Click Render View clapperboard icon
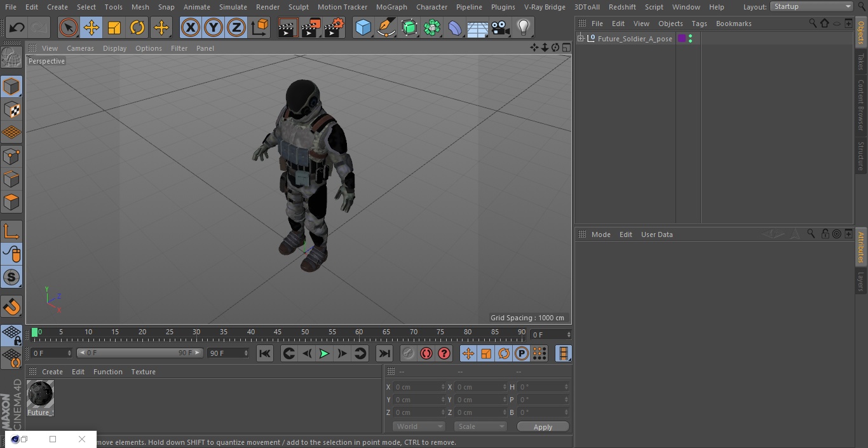Image resolution: width=868 pixels, height=448 pixels. pyautogui.click(x=288, y=27)
